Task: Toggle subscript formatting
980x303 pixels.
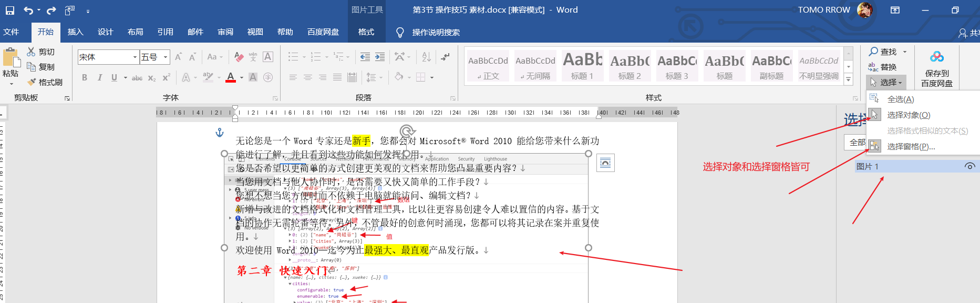Action: tap(152, 77)
